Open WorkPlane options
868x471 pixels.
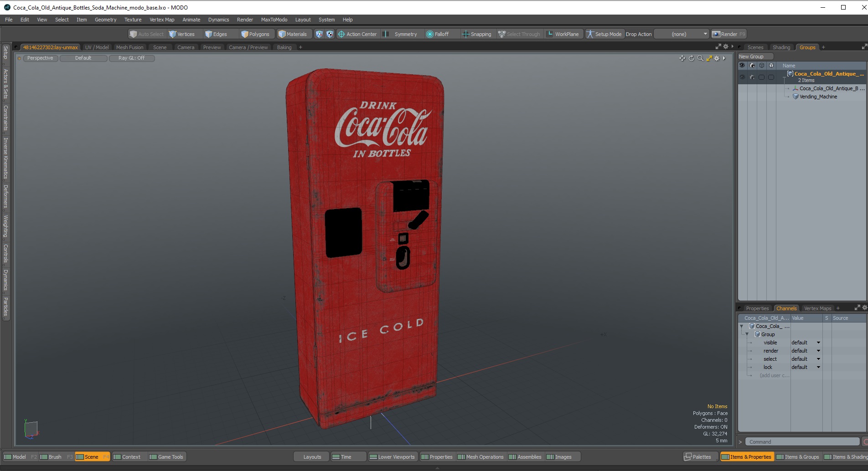[563, 34]
